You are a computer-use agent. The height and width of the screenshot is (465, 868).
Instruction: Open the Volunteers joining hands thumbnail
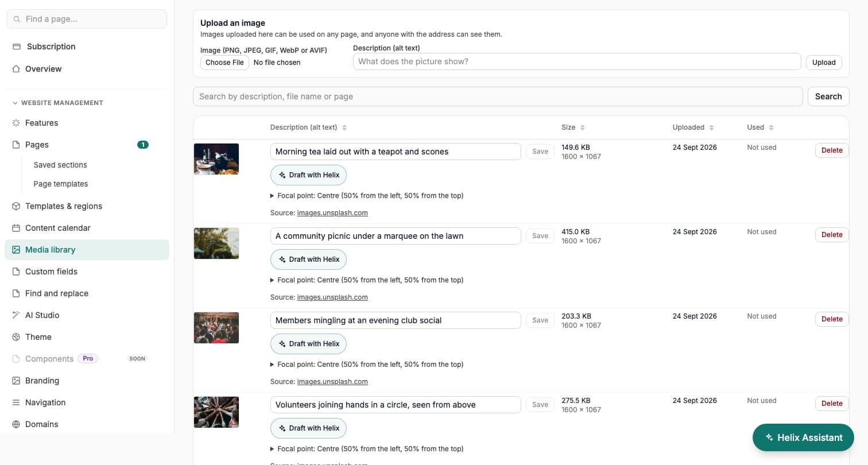pyautogui.click(x=216, y=412)
